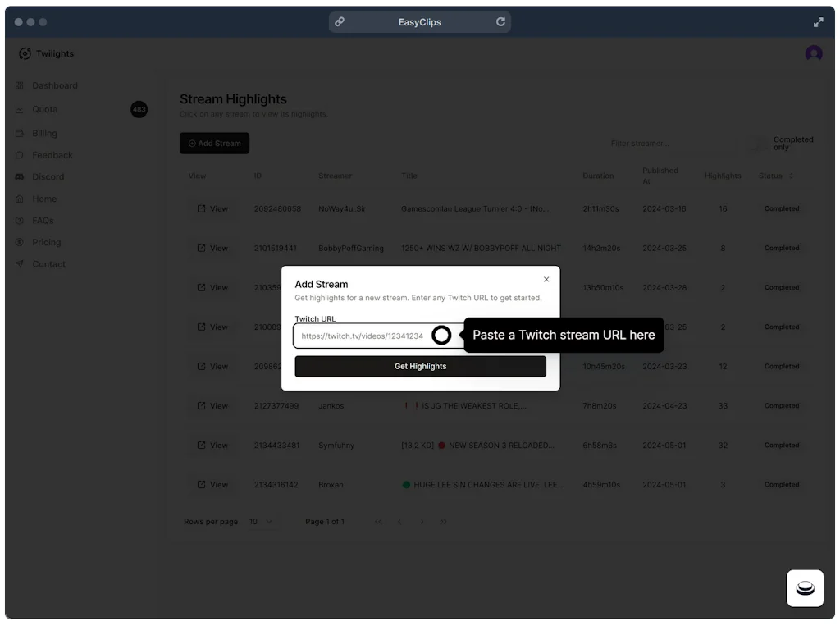Open View for the Broxah stream

[x=212, y=485]
